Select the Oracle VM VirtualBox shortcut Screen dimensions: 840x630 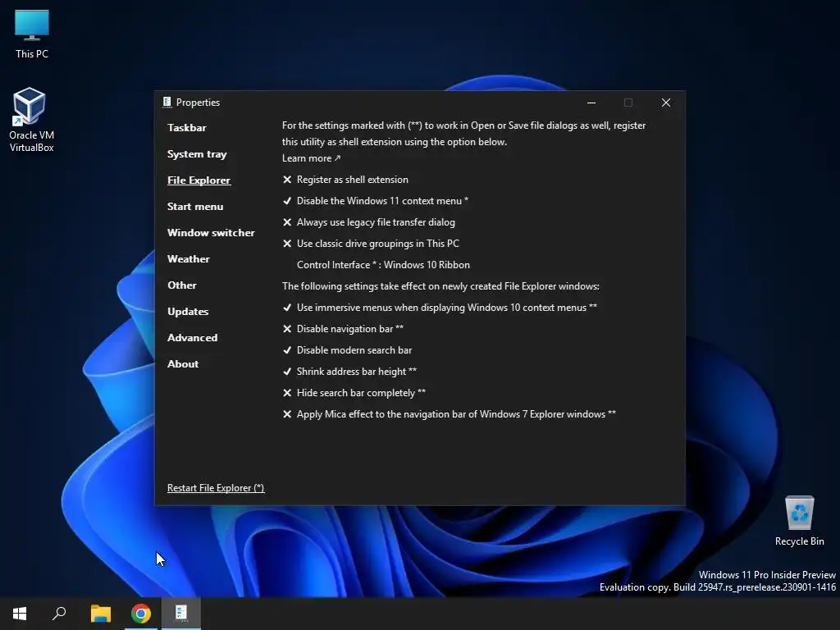point(31,120)
